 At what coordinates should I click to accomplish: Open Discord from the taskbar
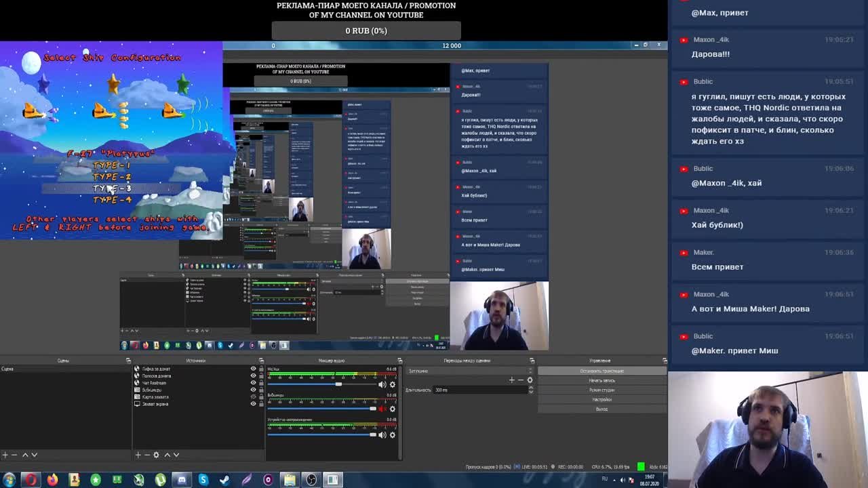tap(182, 480)
